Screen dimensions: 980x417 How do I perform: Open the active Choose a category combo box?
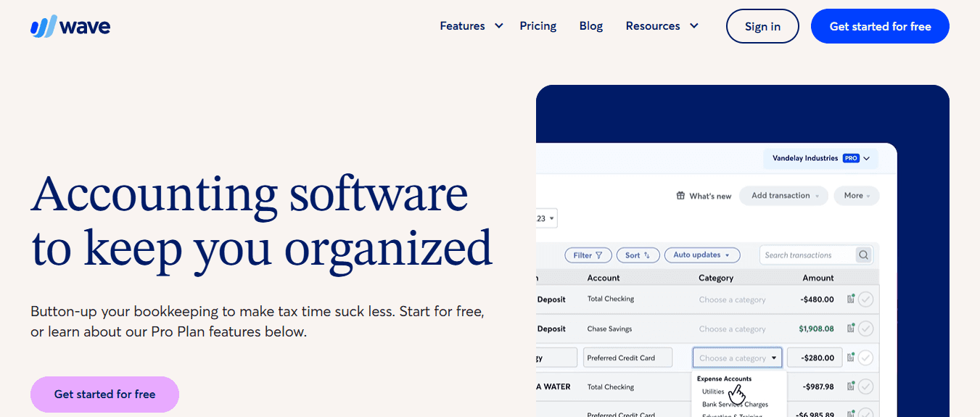coord(738,358)
